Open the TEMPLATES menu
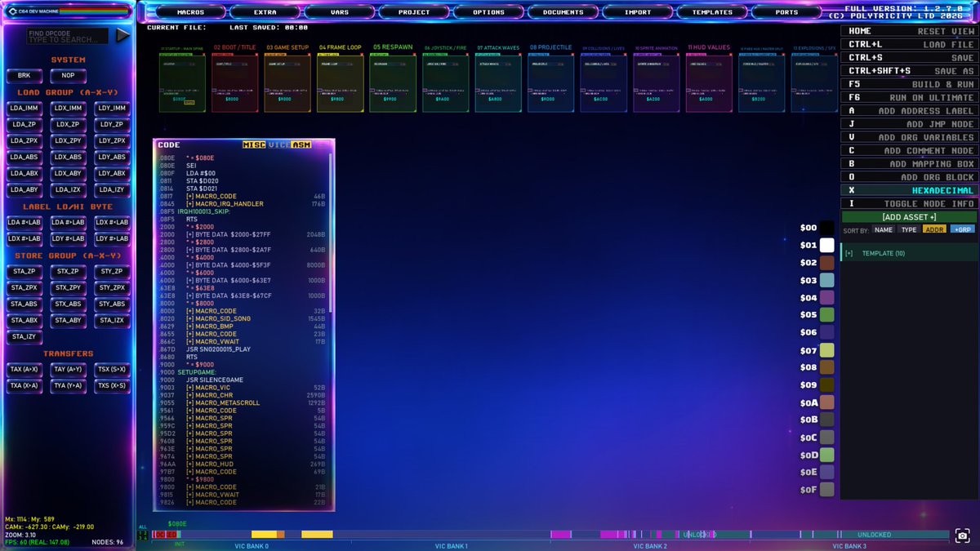Image resolution: width=980 pixels, height=551 pixels. coord(712,12)
